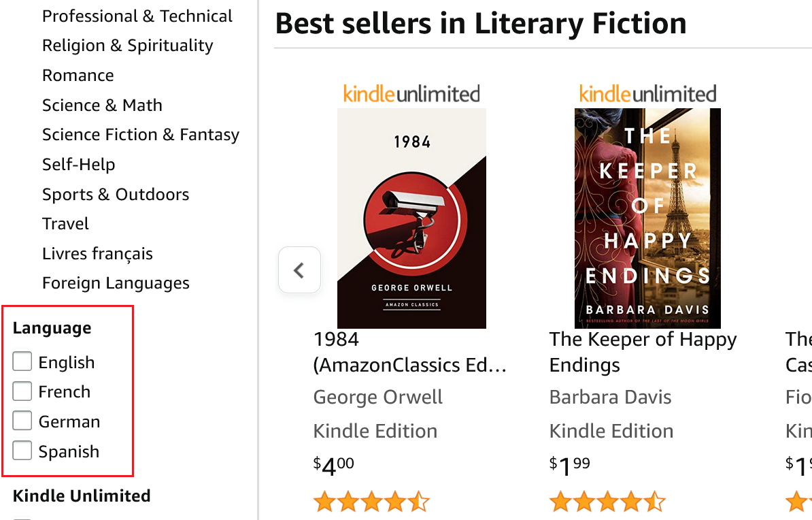This screenshot has height=520, width=812.
Task: Check the English language checkbox
Action: click(x=22, y=361)
